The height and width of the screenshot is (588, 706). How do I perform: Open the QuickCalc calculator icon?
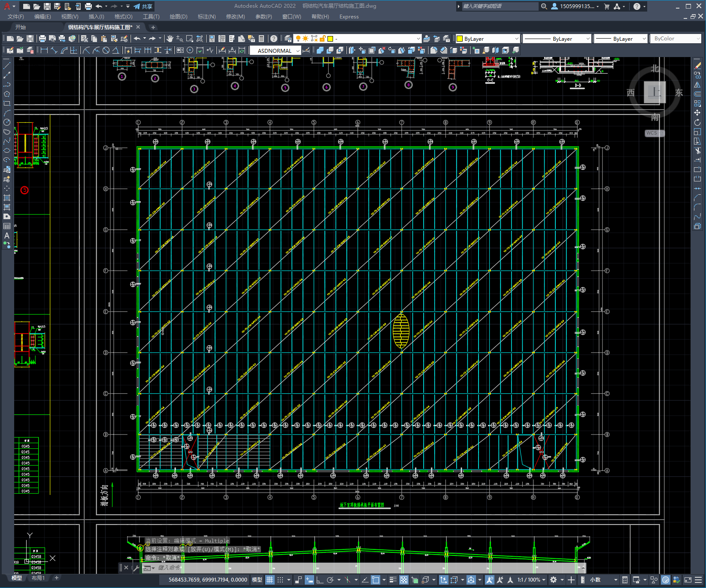[x=261, y=39]
